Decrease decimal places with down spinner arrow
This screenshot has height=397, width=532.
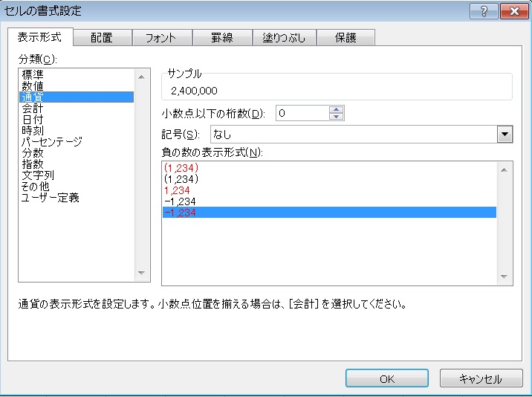point(337,117)
